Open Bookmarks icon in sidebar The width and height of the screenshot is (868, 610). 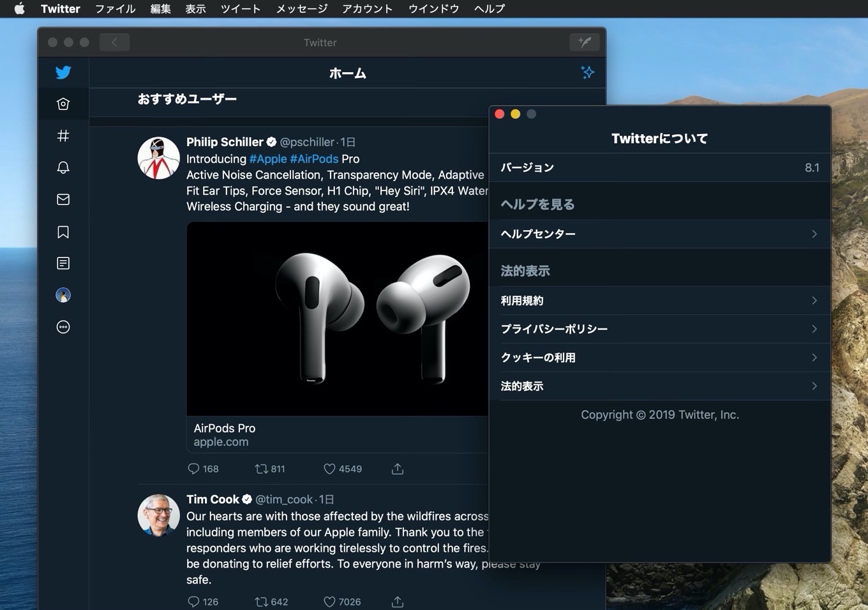pos(63,232)
